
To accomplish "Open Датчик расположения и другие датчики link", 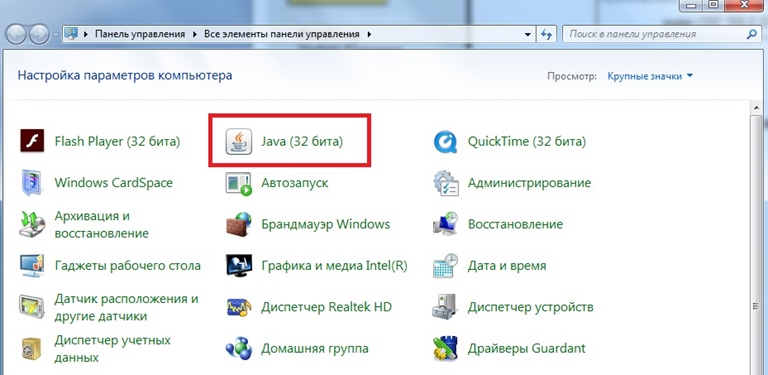I will pyautogui.click(x=126, y=307).
